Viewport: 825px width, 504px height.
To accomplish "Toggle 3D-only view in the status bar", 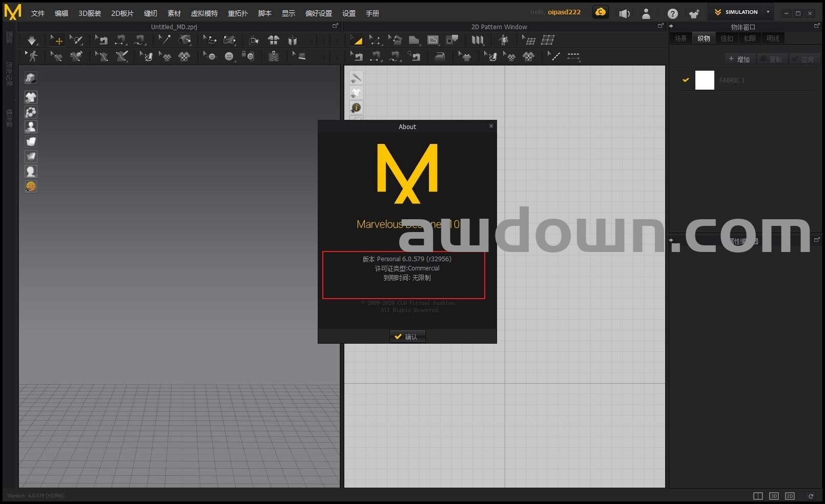I will point(774,496).
